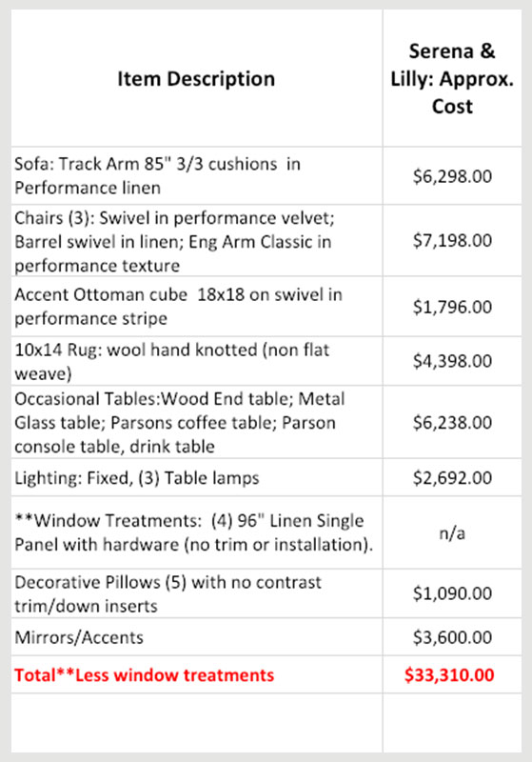Select the red $33,310.00 total cell
This screenshot has width=532, height=762.
(452, 674)
